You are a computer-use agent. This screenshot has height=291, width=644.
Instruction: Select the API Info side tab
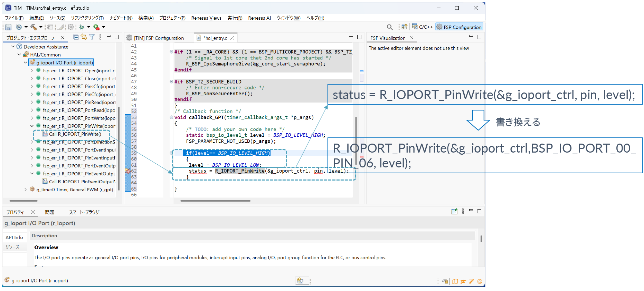click(14, 237)
